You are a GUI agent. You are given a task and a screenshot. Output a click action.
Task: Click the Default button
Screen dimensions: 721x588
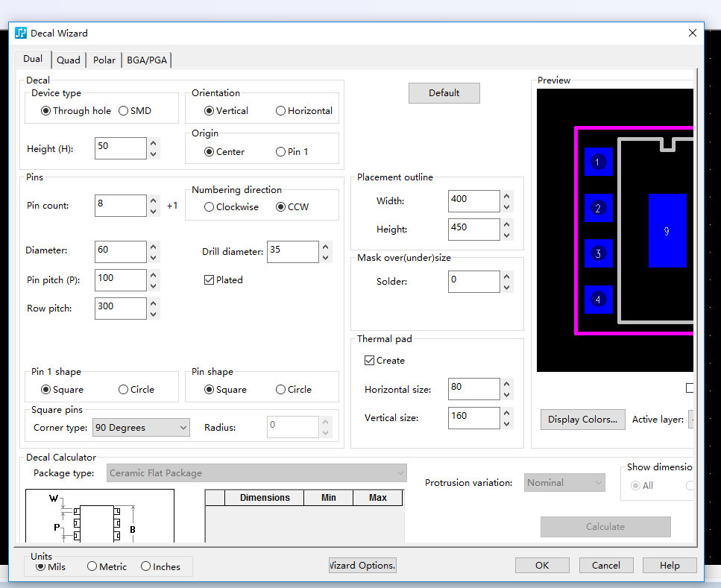pyautogui.click(x=444, y=93)
